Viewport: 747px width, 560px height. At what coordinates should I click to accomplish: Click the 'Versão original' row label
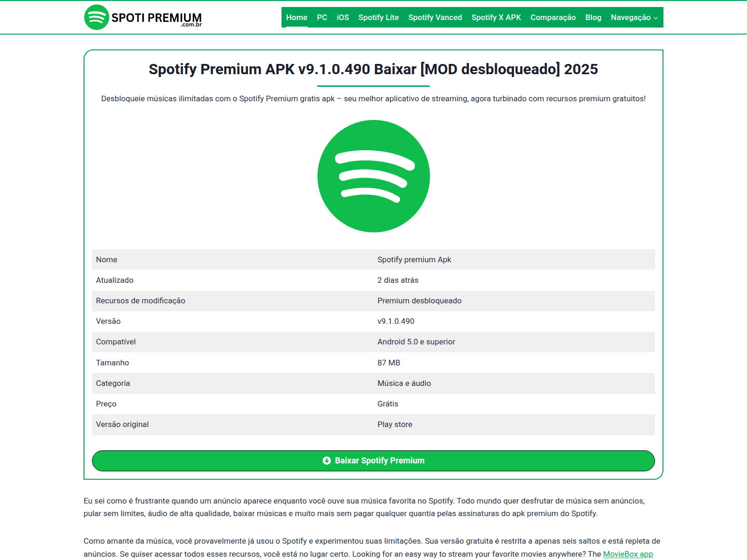[122, 424]
